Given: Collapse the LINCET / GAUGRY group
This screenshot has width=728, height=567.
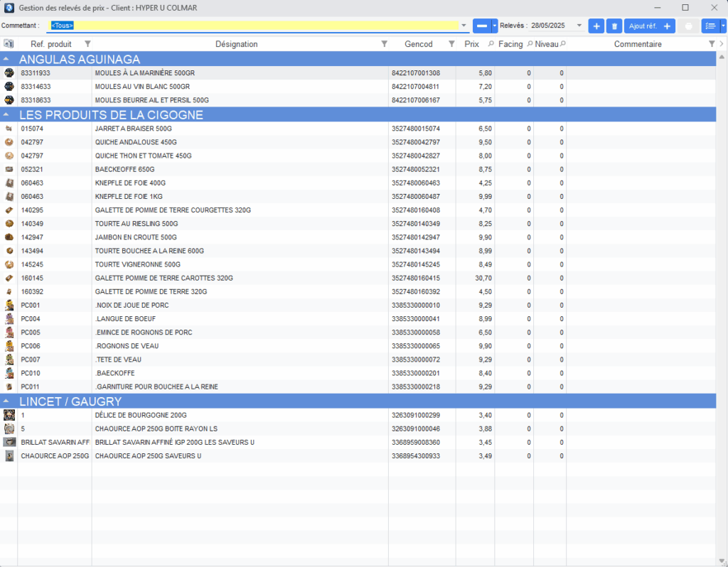Looking at the screenshot, I should point(6,401).
